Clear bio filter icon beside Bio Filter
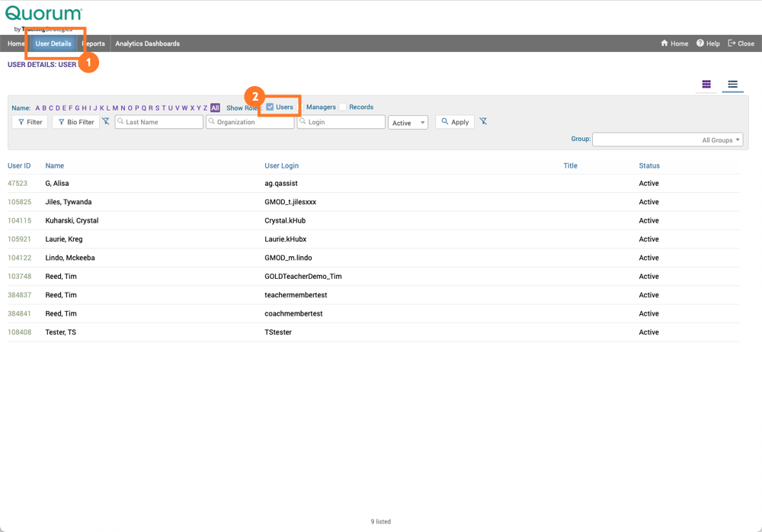Viewport: 762px width, 532px height. point(106,122)
